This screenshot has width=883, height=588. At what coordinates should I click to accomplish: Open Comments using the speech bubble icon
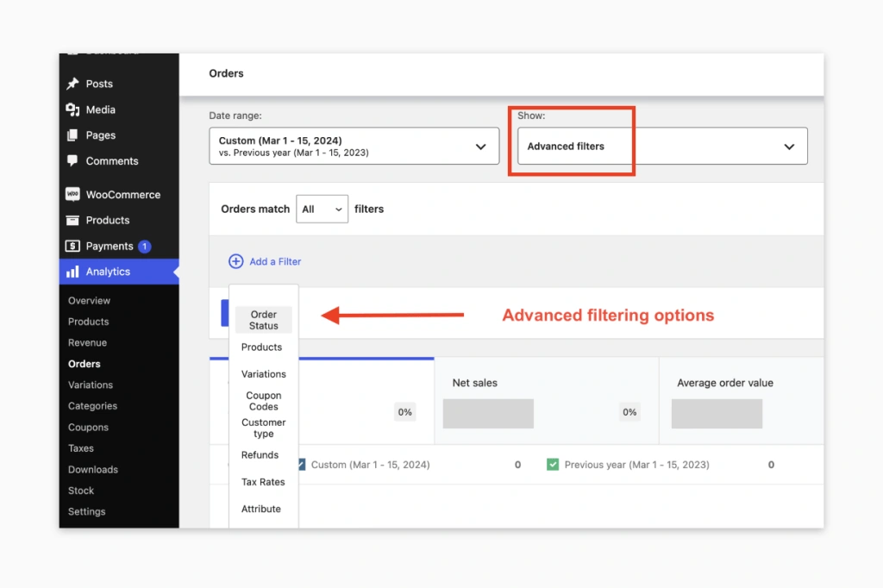coord(72,161)
